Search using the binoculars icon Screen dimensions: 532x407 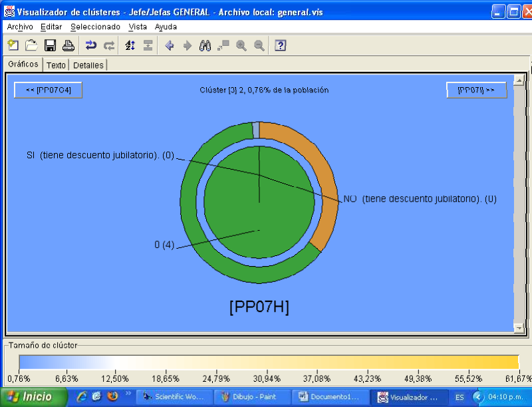205,45
